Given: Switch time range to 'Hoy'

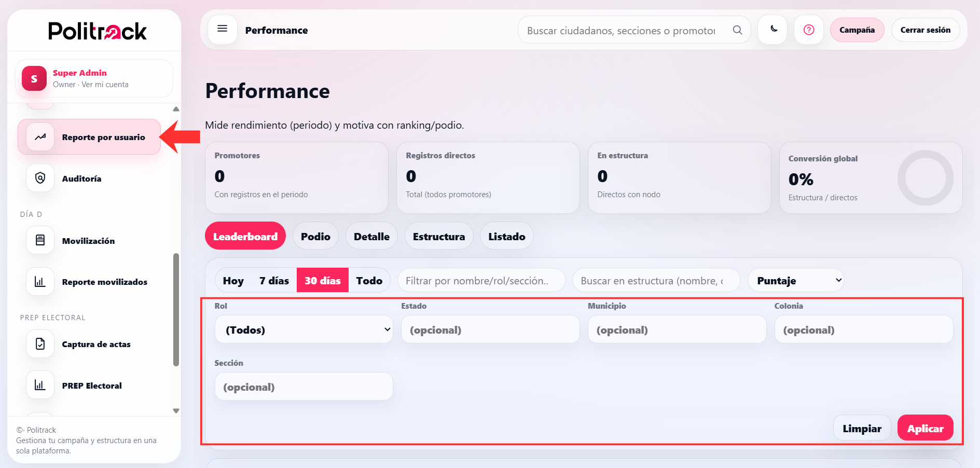Looking at the screenshot, I should (232, 280).
